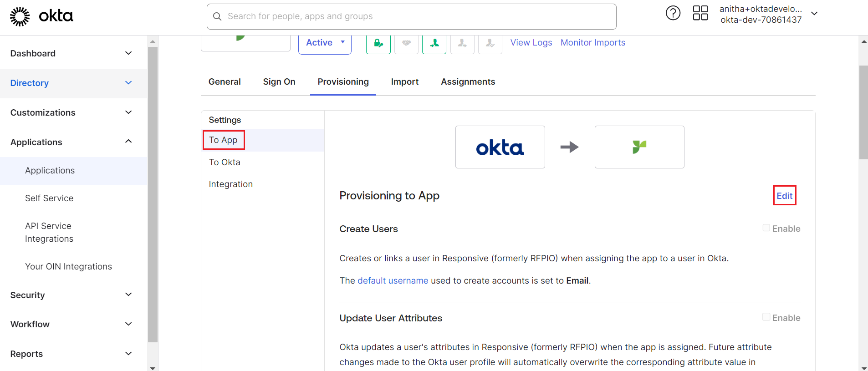The image size is (868, 371).
Task: Click the green import user icon
Action: point(434,43)
